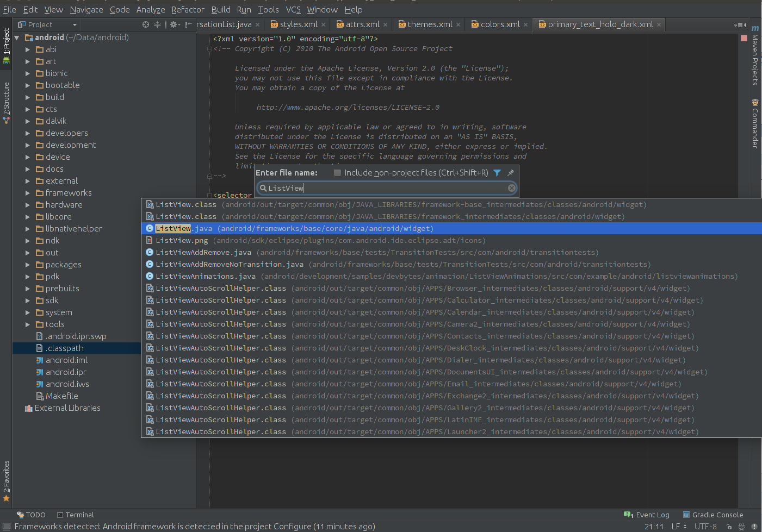Open the Event Log panel
Image resolution: width=762 pixels, height=532 pixels.
point(652,515)
